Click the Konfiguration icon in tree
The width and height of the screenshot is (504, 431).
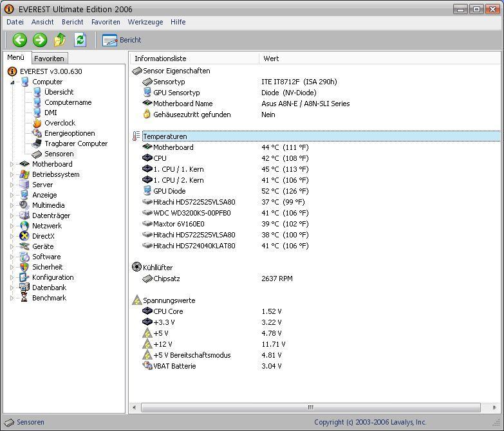[x=24, y=277]
